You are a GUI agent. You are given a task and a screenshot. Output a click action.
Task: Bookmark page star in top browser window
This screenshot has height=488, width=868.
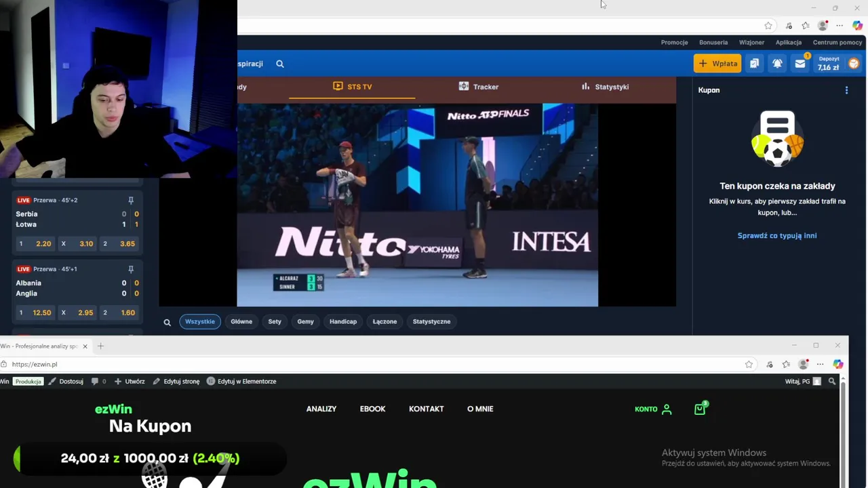[x=768, y=26]
